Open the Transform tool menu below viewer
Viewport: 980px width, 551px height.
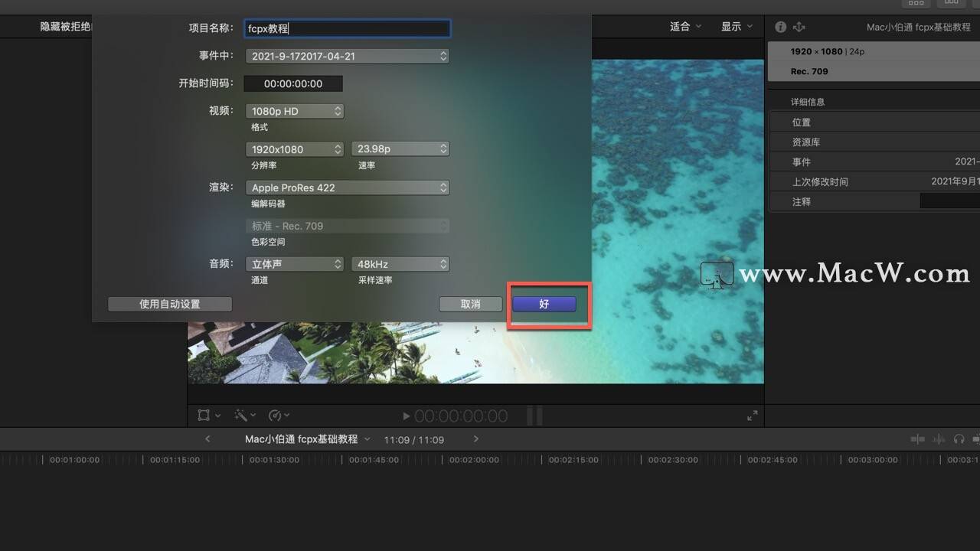[x=209, y=415]
